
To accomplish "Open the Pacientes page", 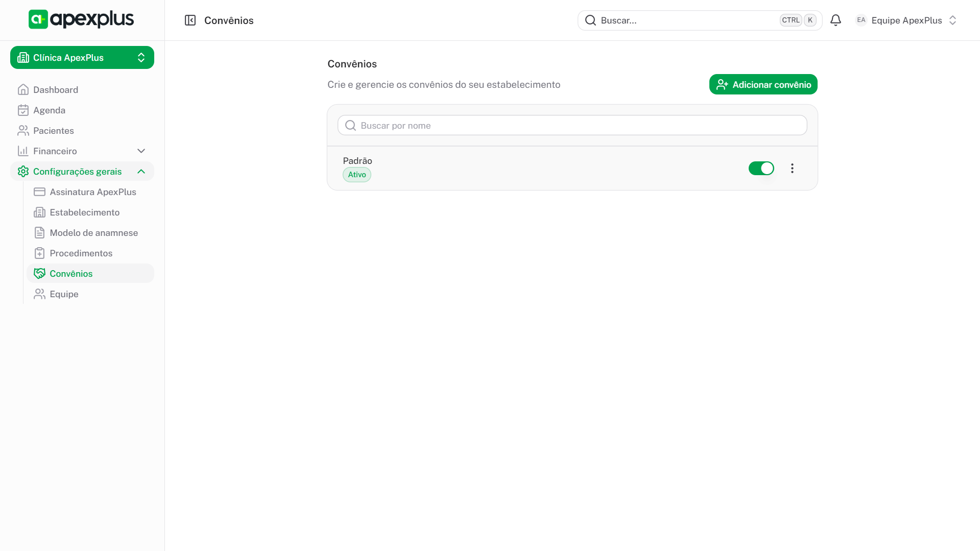I will 53,131.
